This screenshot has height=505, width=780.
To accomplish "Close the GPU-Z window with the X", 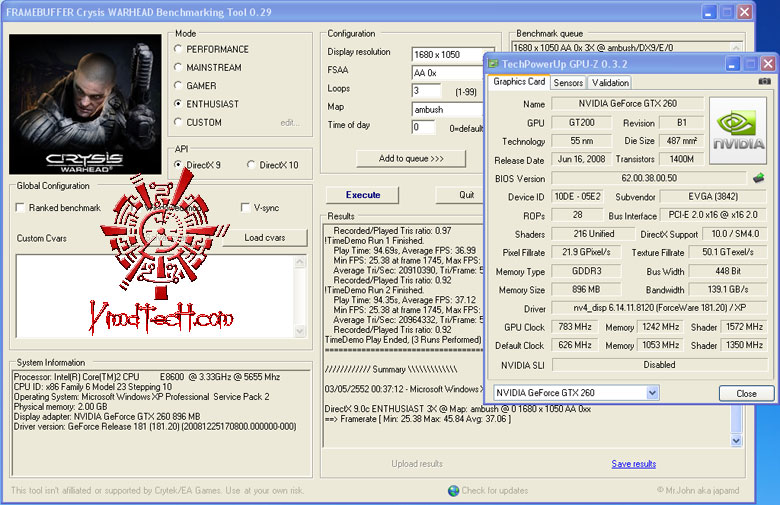I will click(768, 64).
